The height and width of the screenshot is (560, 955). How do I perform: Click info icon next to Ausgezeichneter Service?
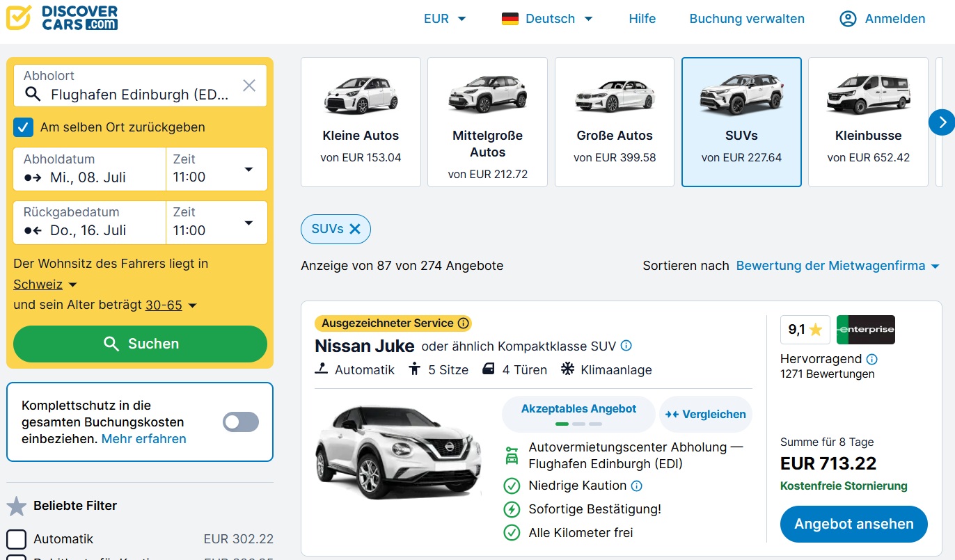click(464, 323)
